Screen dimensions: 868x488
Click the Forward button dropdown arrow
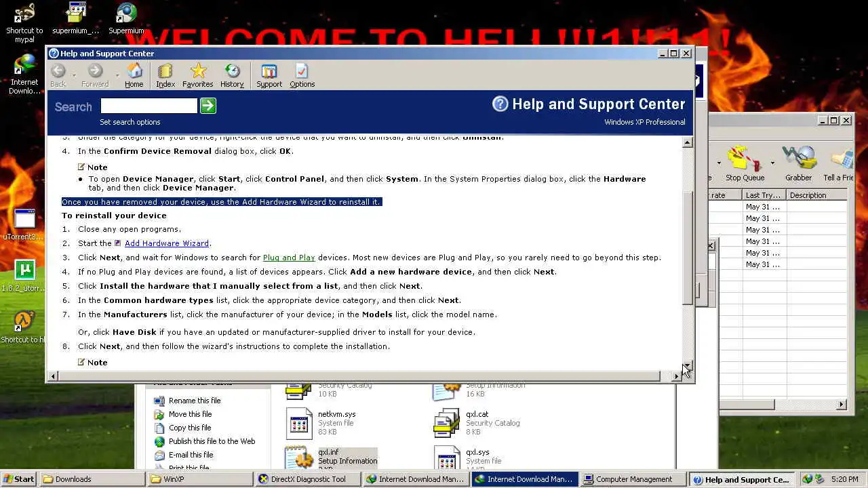point(117,75)
